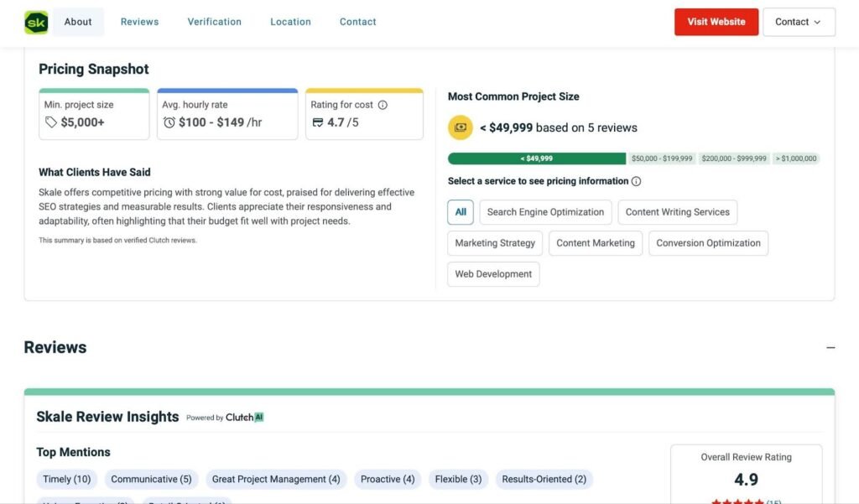This screenshot has width=859, height=504.
Task: Click the price tag icon near $5,000+
Action: tap(51, 122)
